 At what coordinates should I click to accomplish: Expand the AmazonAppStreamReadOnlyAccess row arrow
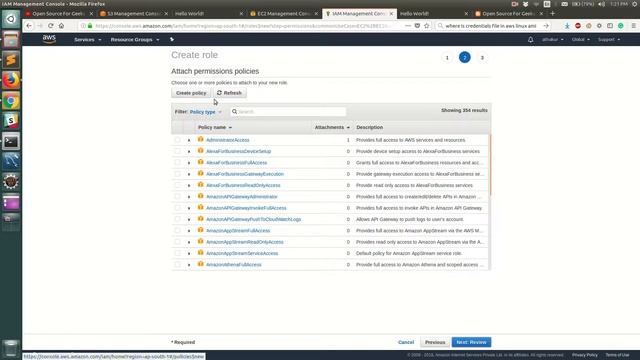pyautogui.click(x=189, y=242)
